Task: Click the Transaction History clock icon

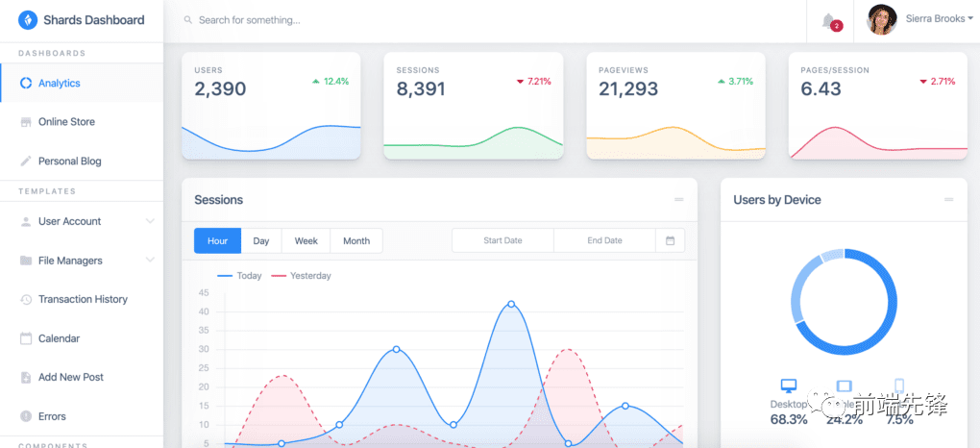Action: [26, 300]
